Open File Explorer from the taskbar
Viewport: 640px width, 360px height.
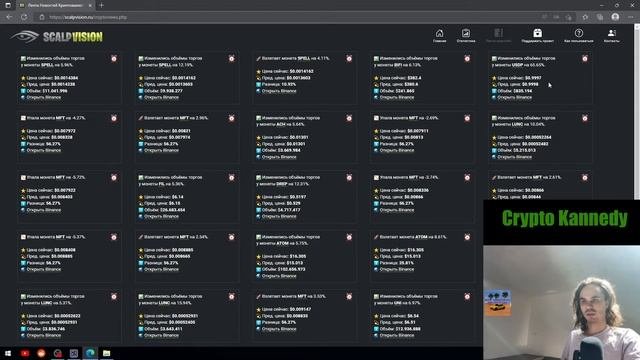(x=107, y=353)
